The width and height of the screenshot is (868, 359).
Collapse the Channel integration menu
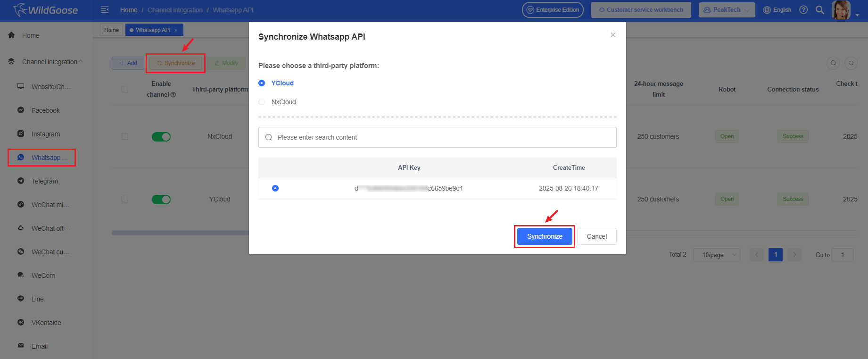point(81,61)
